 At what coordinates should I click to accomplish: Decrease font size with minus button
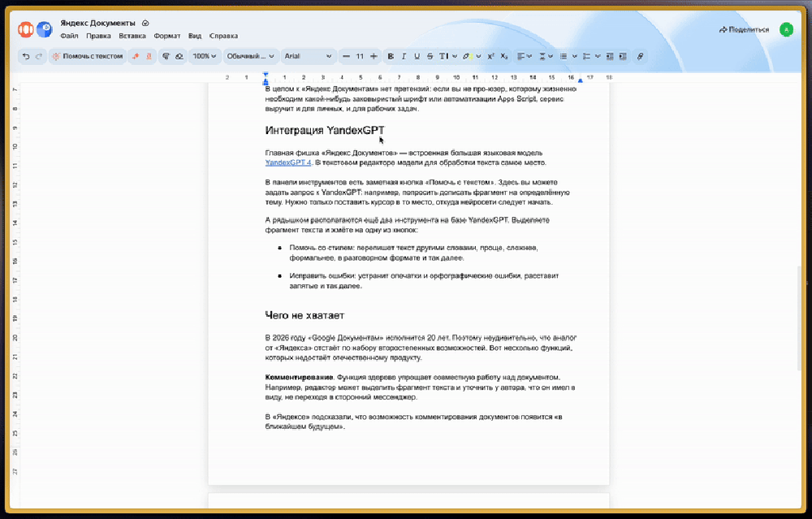[x=346, y=57]
